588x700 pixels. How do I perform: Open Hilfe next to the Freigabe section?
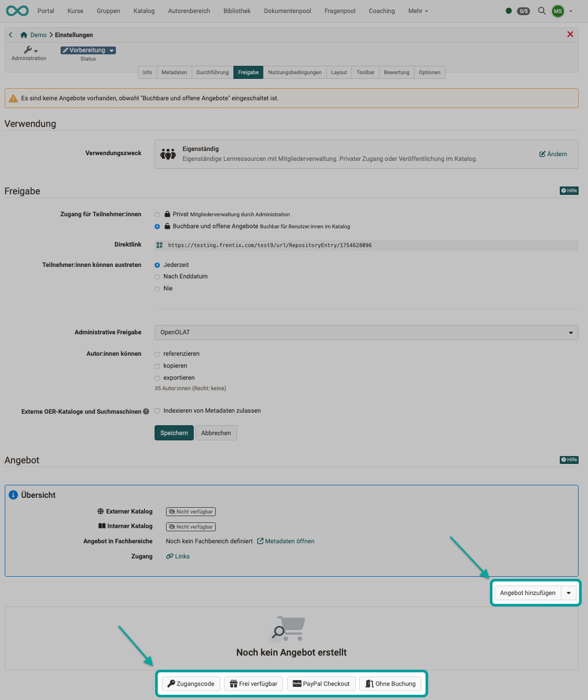point(569,191)
